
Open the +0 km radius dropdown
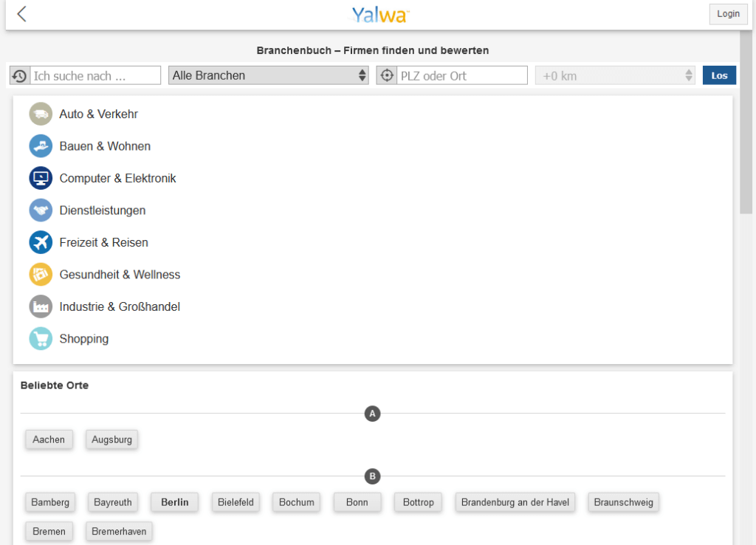pyautogui.click(x=614, y=75)
